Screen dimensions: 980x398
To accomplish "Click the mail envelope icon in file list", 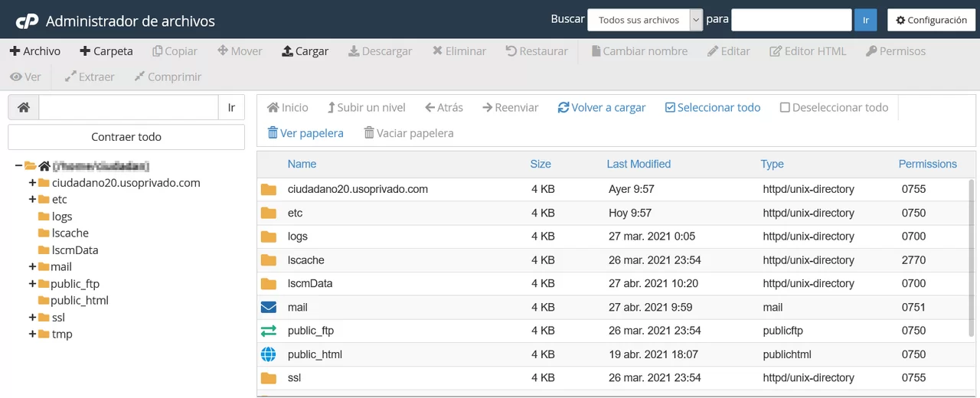I will click(x=268, y=308).
